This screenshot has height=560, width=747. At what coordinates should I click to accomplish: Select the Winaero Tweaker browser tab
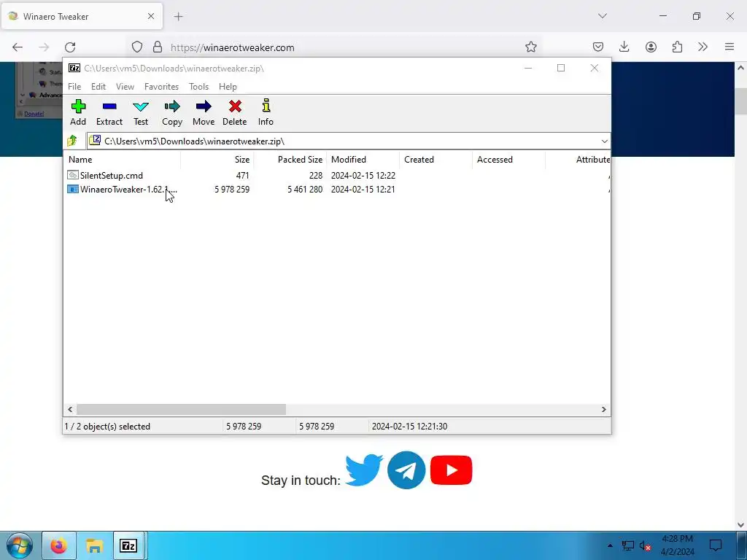[x=82, y=16]
